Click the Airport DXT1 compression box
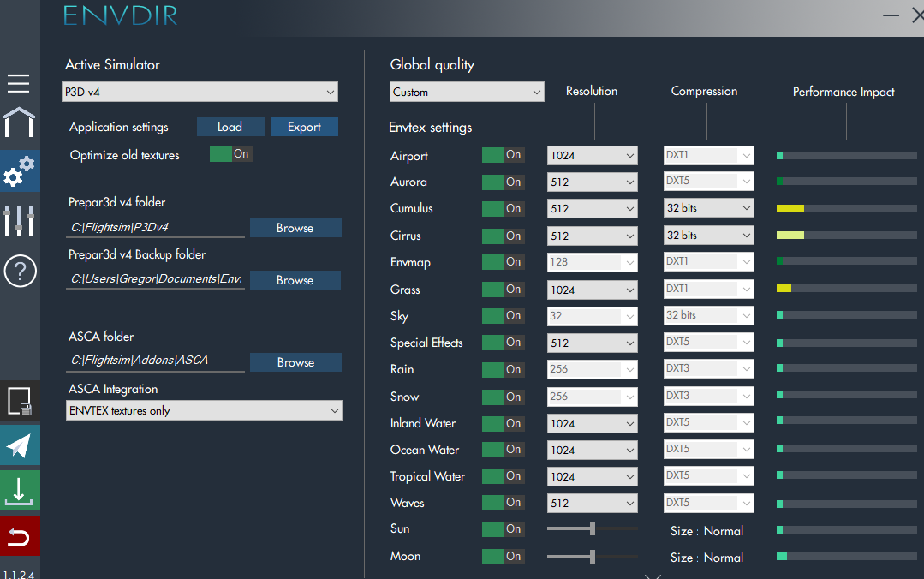The height and width of the screenshot is (579, 924). click(x=709, y=155)
